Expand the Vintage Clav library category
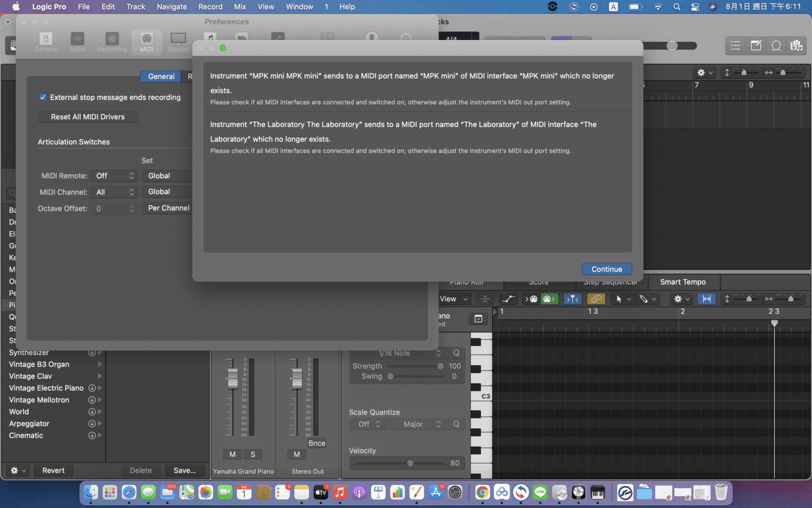Image resolution: width=812 pixels, height=508 pixels. [99, 376]
